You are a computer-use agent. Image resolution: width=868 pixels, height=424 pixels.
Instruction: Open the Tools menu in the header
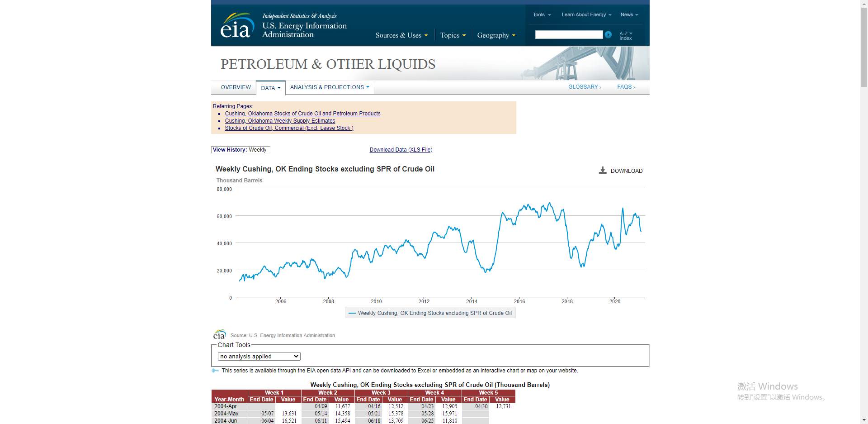[x=542, y=14]
